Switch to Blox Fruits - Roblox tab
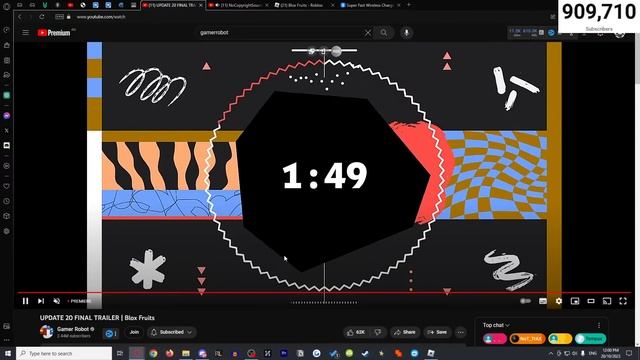This screenshot has width=640, height=360. pyautogui.click(x=303, y=5)
